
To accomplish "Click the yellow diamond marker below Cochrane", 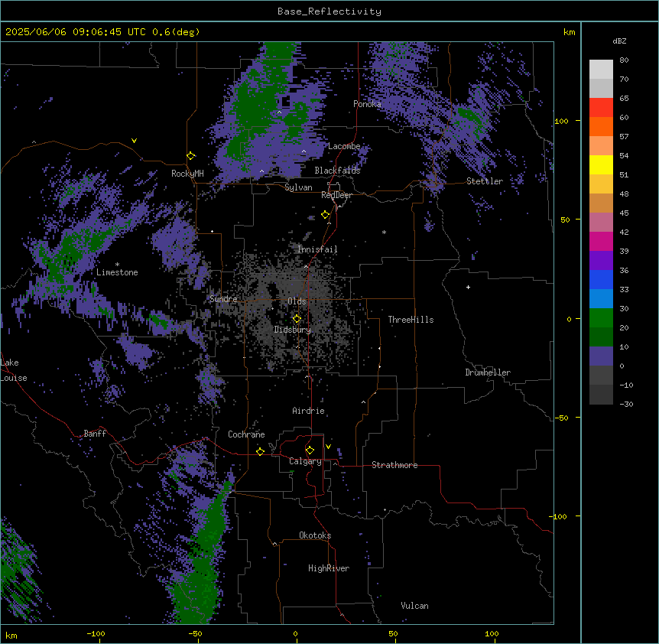I will click(x=260, y=451).
